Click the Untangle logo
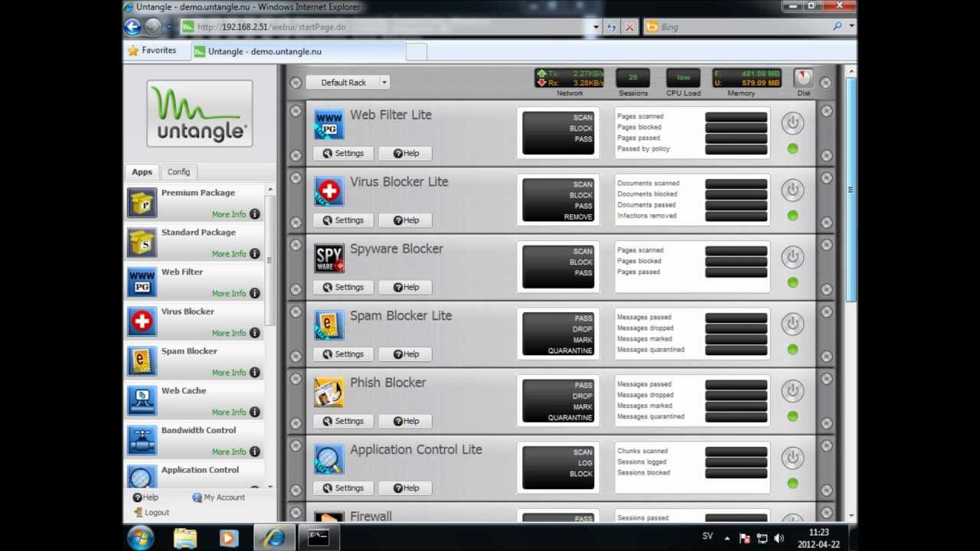Viewport: 980px width, 551px height. point(200,113)
